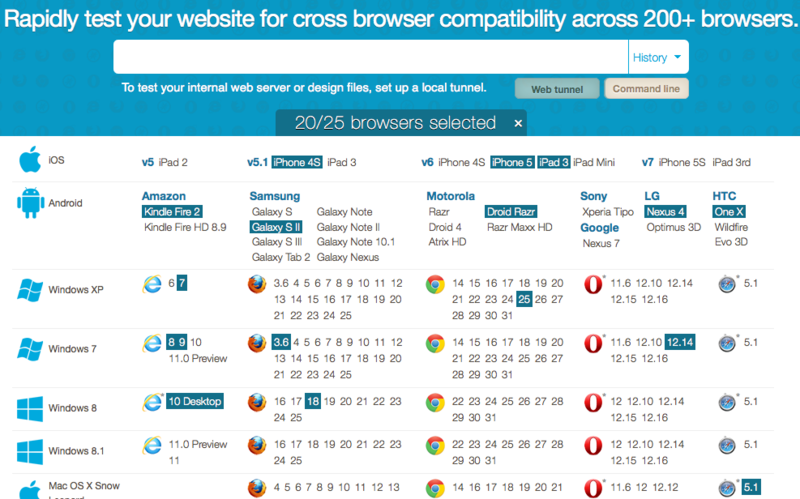Screen dimensions: 800x499
Task: Click Safari icon in Windows 8 row
Action: coord(727,403)
